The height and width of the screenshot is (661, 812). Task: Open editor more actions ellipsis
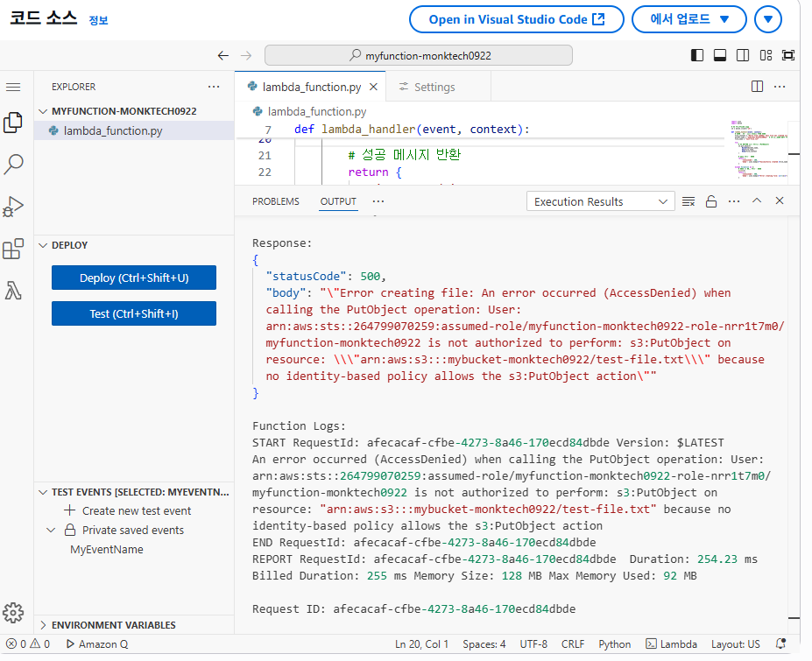[x=780, y=87]
